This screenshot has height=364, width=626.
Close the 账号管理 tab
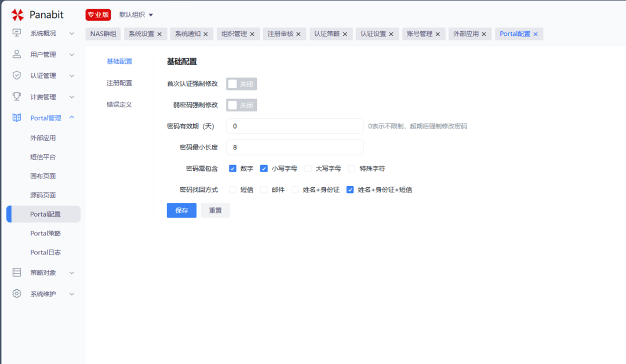(438, 34)
